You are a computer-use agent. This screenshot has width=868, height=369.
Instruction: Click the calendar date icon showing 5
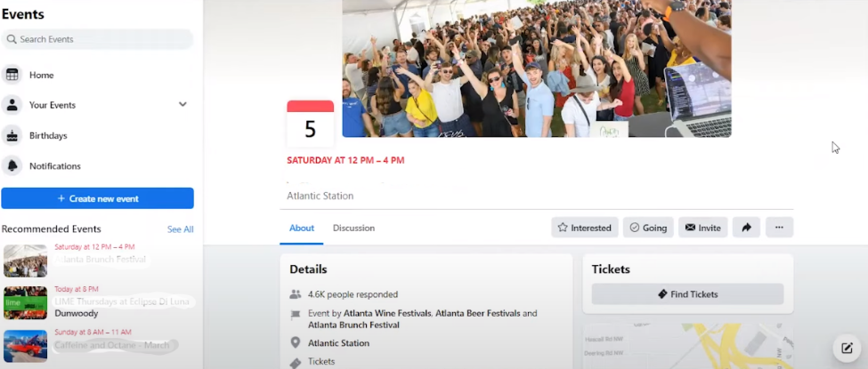click(x=310, y=124)
